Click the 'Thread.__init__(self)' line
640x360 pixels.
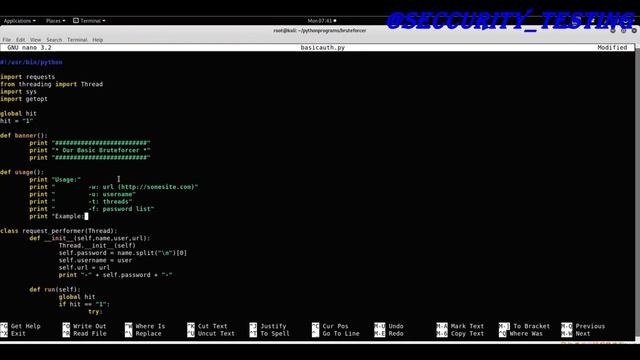point(97,246)
